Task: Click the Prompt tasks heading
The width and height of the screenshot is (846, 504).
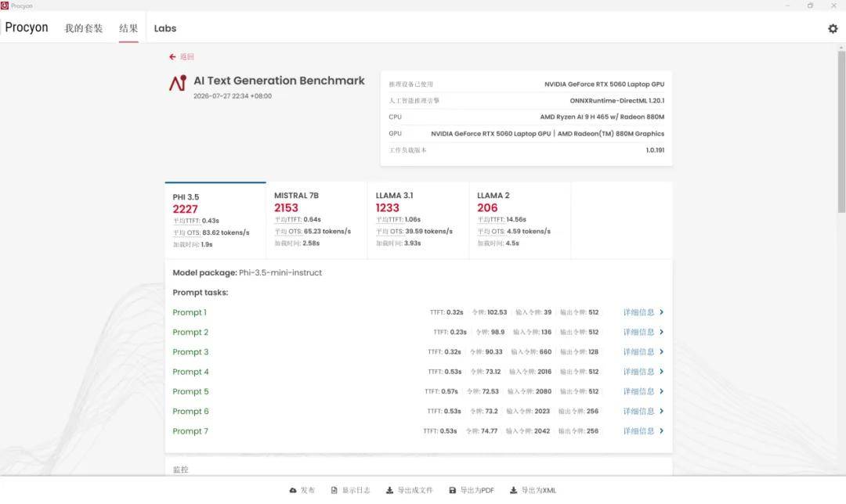Action: (201, 293)
